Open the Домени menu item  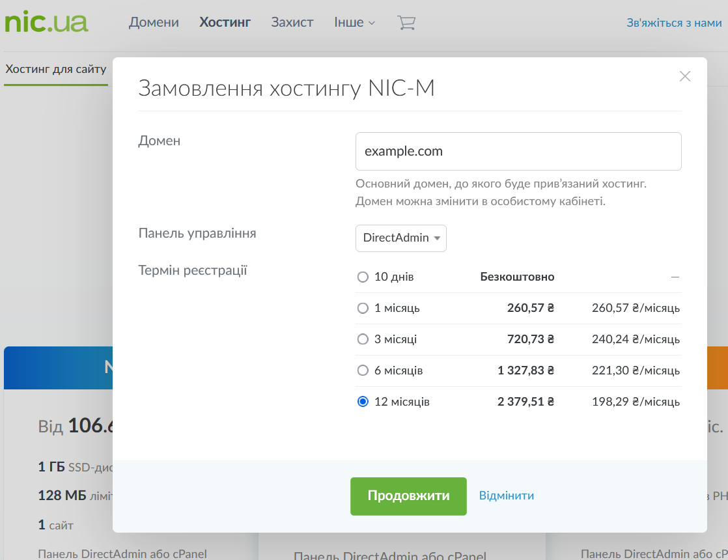point(154,23)
